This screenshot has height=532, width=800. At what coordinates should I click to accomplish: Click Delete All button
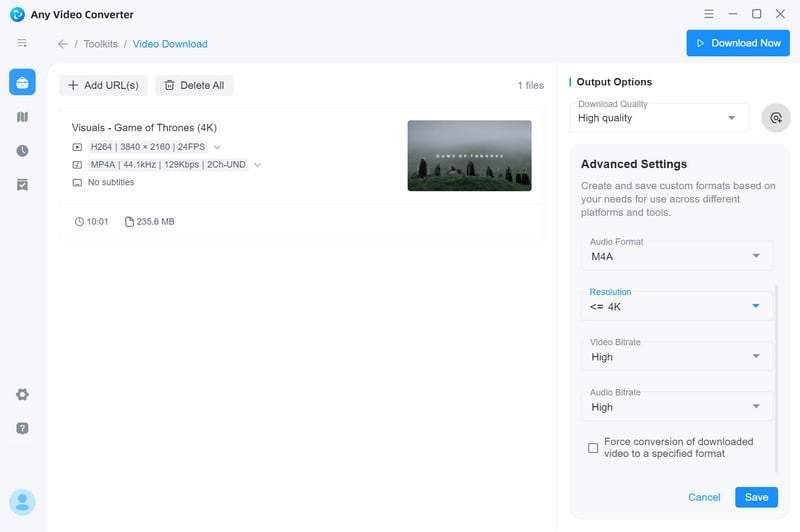click(194, 85)
